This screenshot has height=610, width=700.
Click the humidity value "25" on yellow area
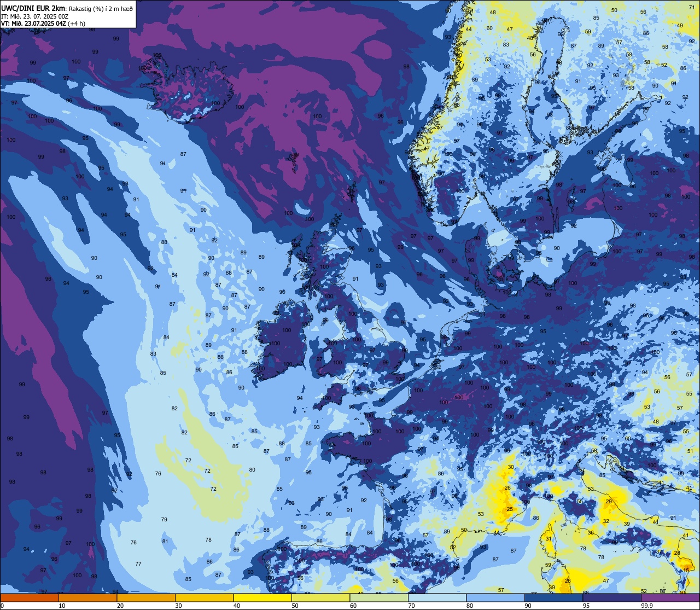[x=510, y=509]
